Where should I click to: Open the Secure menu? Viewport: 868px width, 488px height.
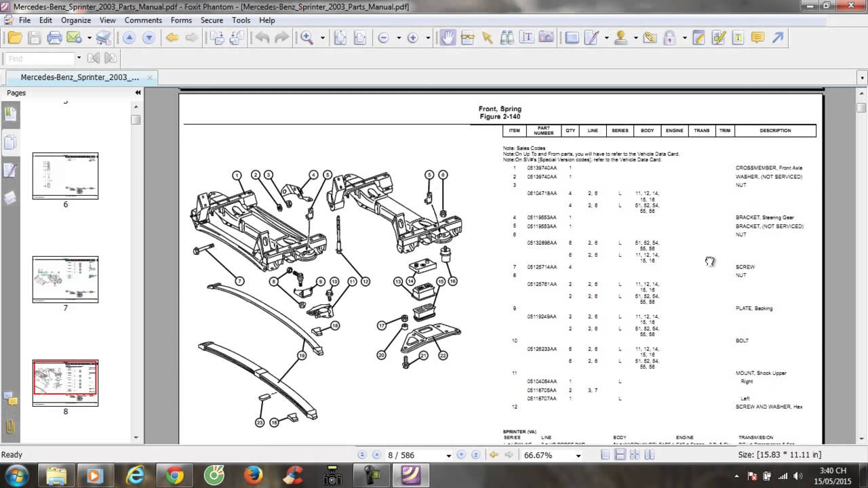tap(212, 20)
